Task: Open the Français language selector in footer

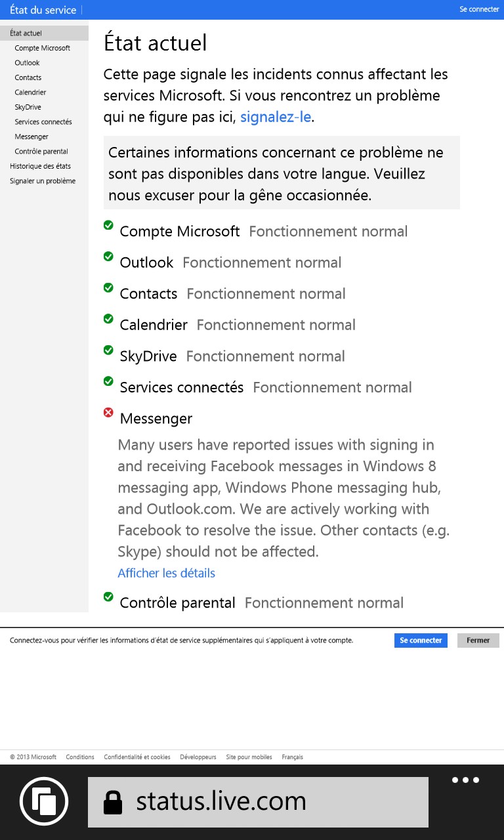Action: pos(292,757)
